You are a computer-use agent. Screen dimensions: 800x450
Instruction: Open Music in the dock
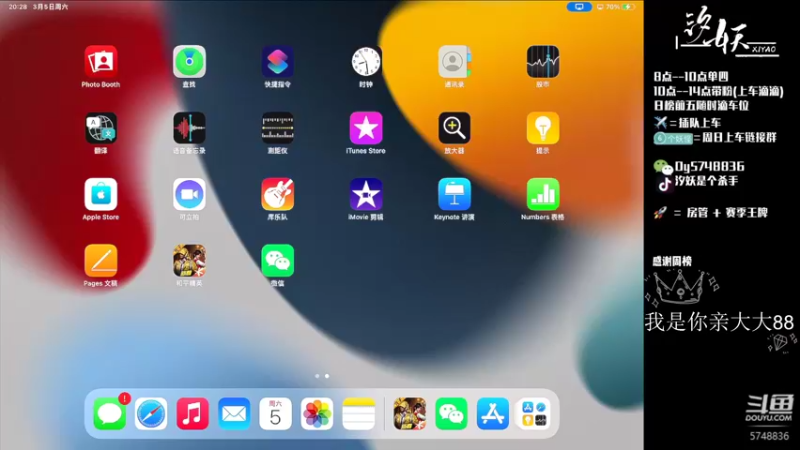(192, 413)
